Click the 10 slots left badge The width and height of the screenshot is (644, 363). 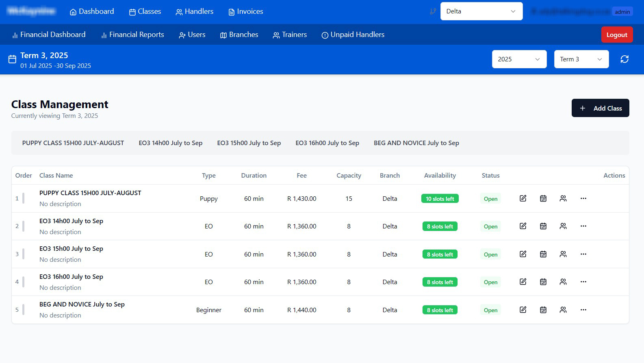[x=440, y=199]
